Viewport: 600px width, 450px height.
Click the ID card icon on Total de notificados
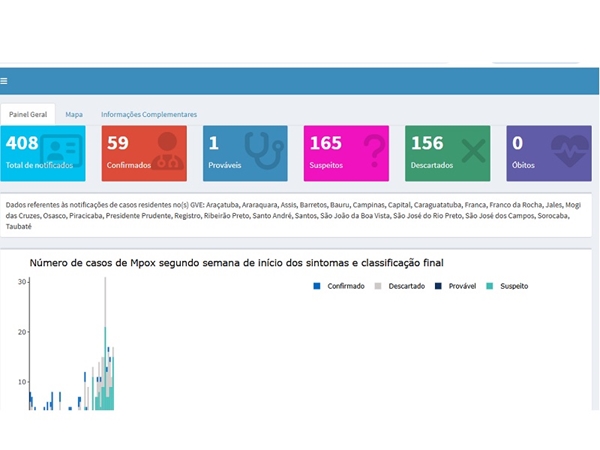pyautogui.click(x=62, y=152)
